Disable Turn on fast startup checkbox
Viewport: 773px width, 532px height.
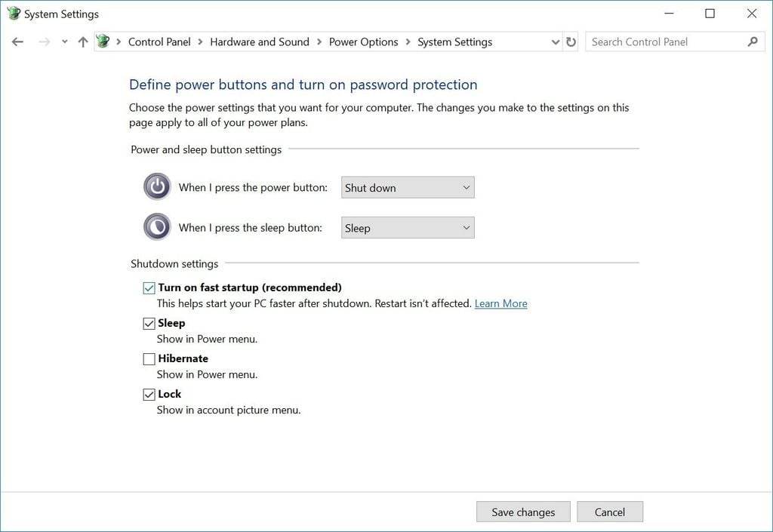[149, 288]
